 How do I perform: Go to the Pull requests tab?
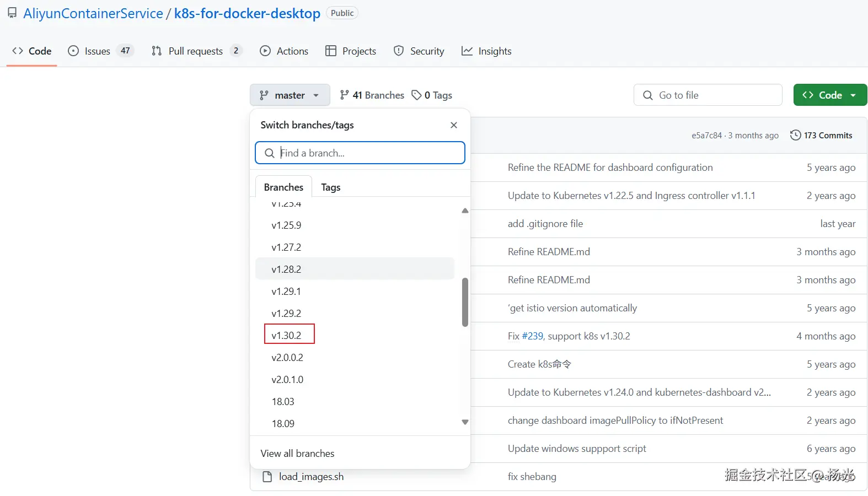196,51
